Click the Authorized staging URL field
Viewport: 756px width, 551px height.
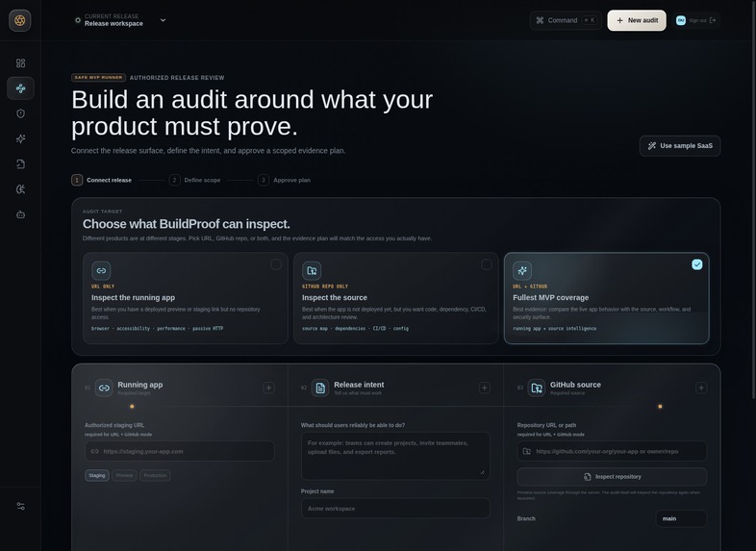[180, 451]
